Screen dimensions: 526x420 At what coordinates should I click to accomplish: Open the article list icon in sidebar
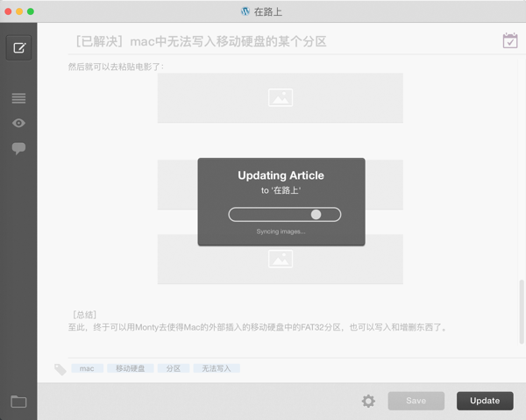pos(18,98)
